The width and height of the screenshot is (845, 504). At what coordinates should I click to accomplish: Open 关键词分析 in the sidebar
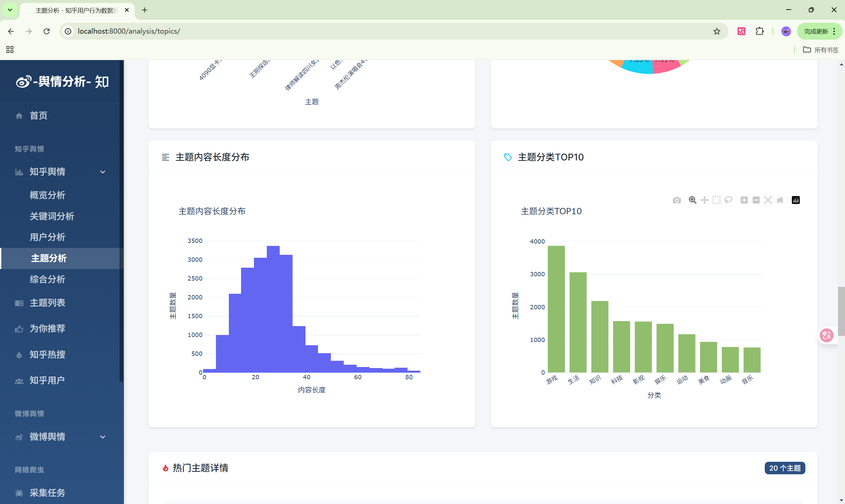[52, 216]
